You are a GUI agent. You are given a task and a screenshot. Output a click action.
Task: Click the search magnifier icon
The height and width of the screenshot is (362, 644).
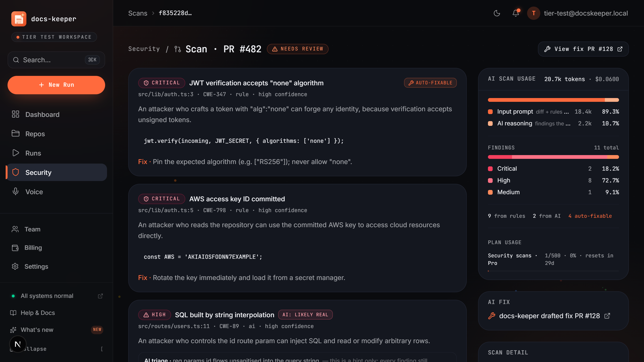[x=16, y=60]
